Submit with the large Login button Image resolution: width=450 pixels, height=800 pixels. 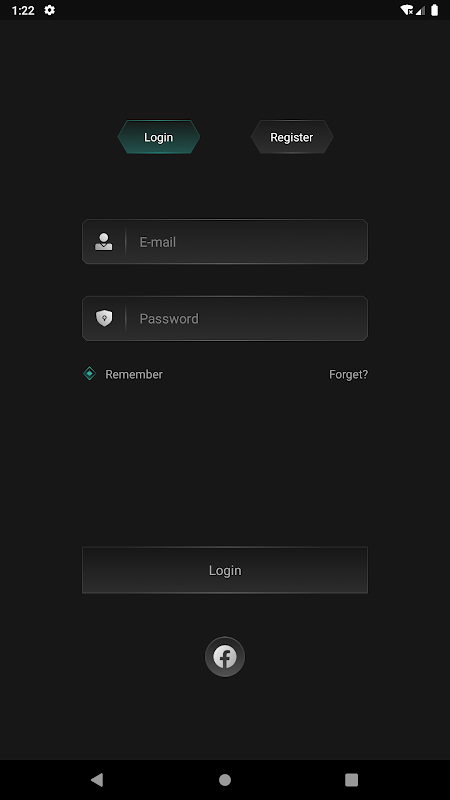(225, 570)
